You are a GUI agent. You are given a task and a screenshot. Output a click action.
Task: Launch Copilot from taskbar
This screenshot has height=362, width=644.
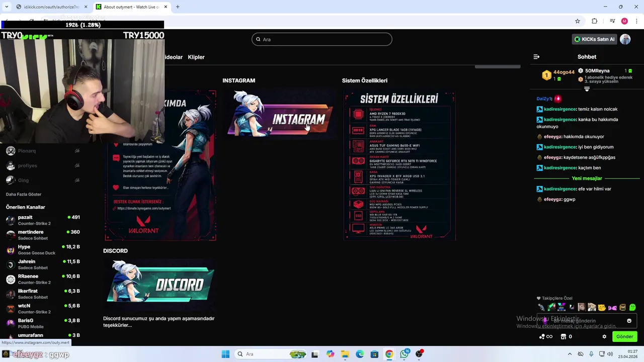(330, 354)
